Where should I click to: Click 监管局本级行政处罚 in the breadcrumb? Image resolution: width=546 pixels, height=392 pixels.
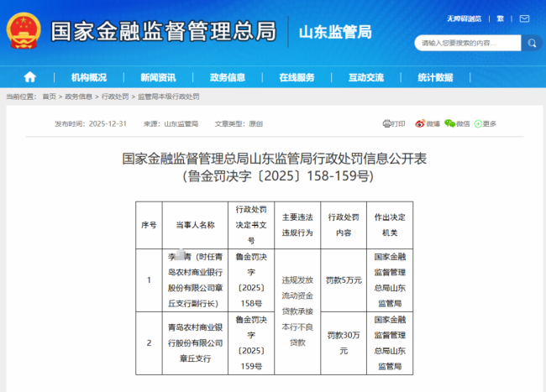click(x=169, y=97)
